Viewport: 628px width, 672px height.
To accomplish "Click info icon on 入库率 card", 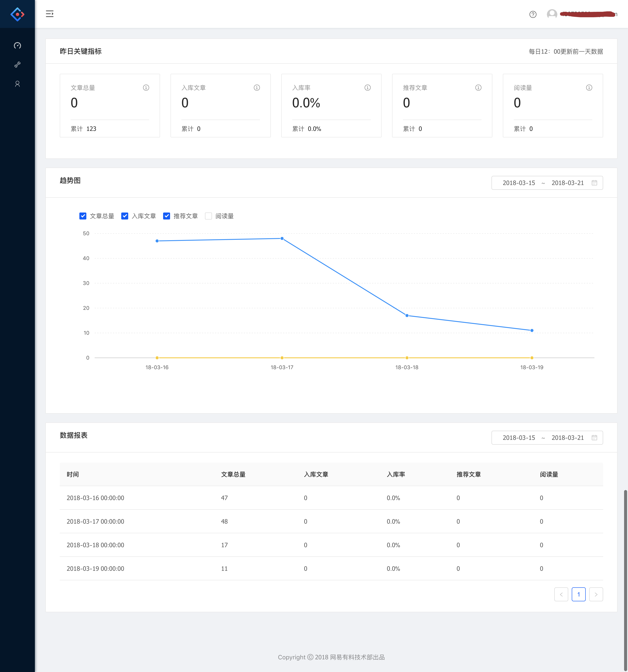I will pos(368,87).
